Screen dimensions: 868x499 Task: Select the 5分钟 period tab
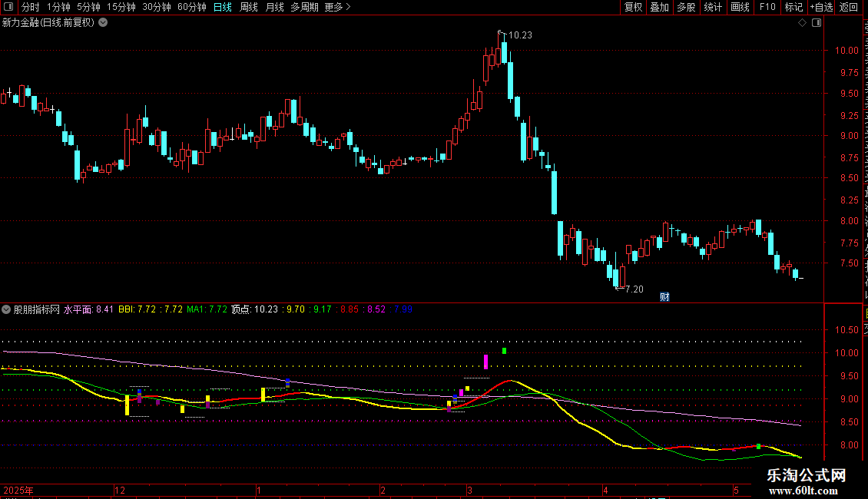tap(88, 7)
